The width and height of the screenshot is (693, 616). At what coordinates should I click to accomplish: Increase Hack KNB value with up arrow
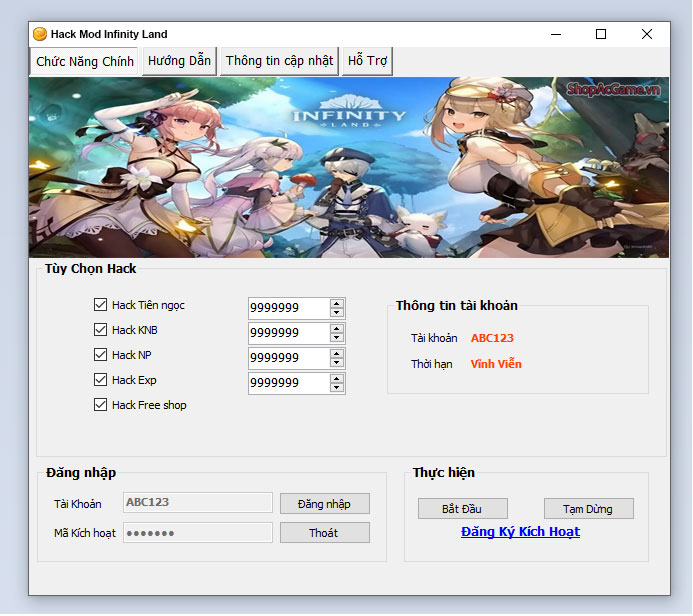pos(337,329)
